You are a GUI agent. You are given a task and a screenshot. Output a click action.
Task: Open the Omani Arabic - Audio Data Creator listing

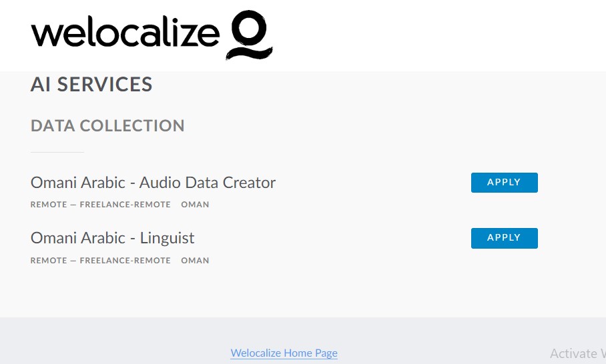click(153, 183)
